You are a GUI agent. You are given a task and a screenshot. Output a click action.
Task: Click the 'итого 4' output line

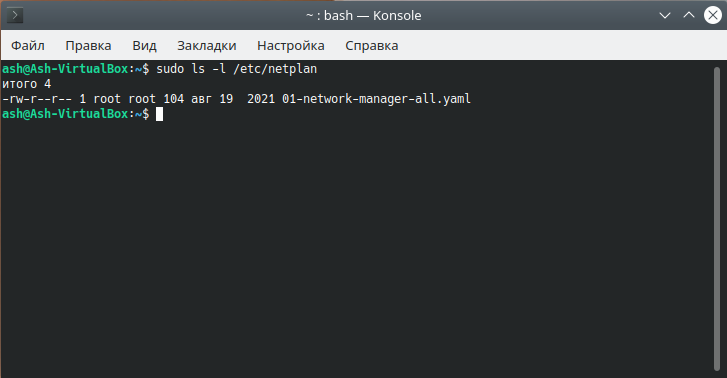click(x=27, y=84)
